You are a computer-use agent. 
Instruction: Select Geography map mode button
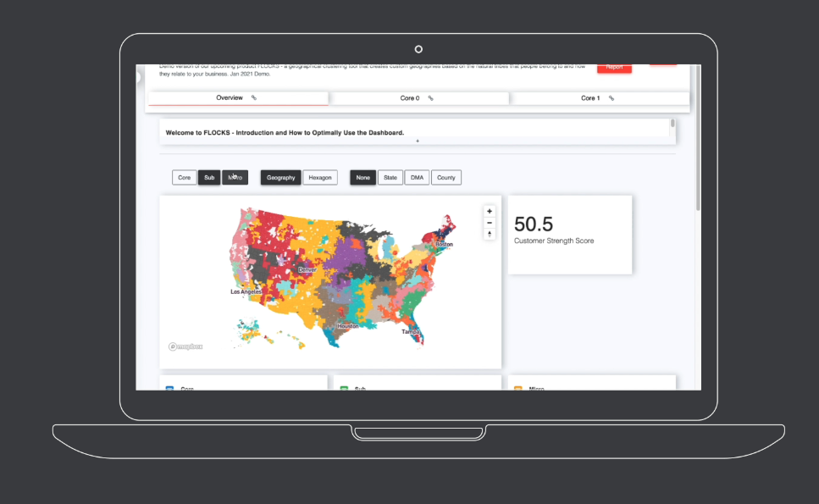(280, 178)
